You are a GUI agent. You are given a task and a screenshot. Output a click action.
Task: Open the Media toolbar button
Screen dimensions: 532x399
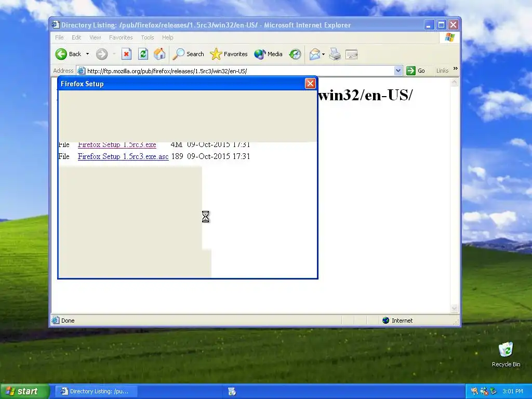coord(268,54)
